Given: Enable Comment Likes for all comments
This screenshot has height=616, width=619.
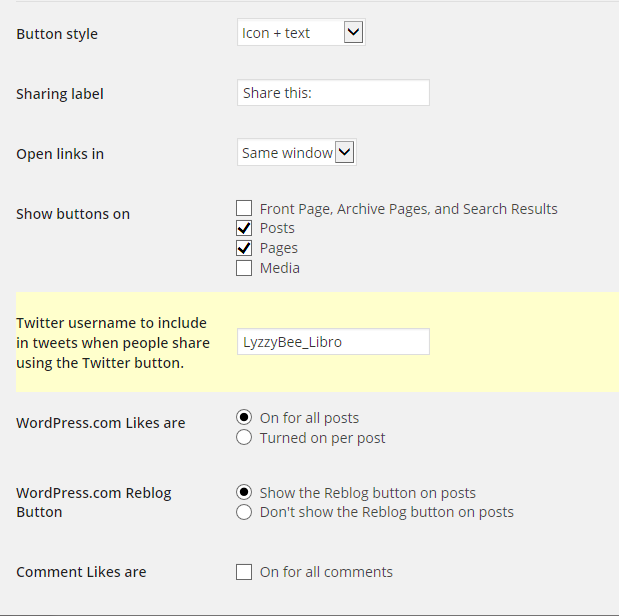Looking at the screenshot, I should (244, 572).
